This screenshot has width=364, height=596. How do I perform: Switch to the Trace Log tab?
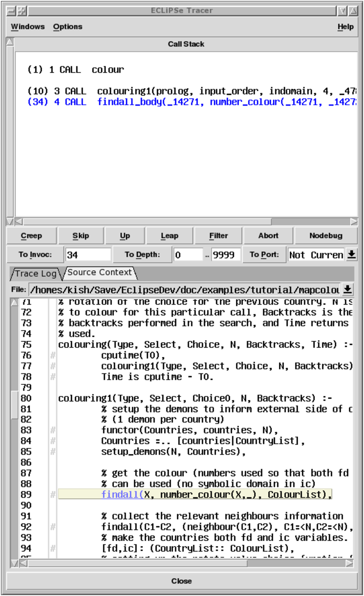click(x=35, y=273)
